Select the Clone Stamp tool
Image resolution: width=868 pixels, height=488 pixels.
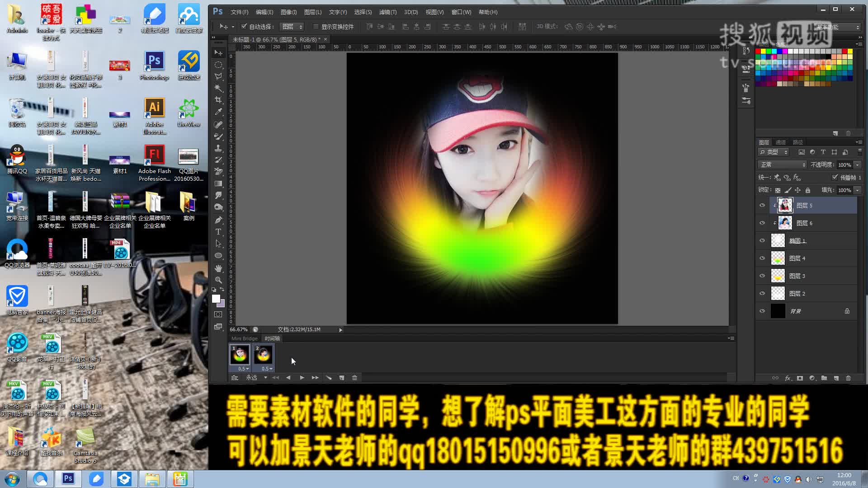tap(218, 148)
